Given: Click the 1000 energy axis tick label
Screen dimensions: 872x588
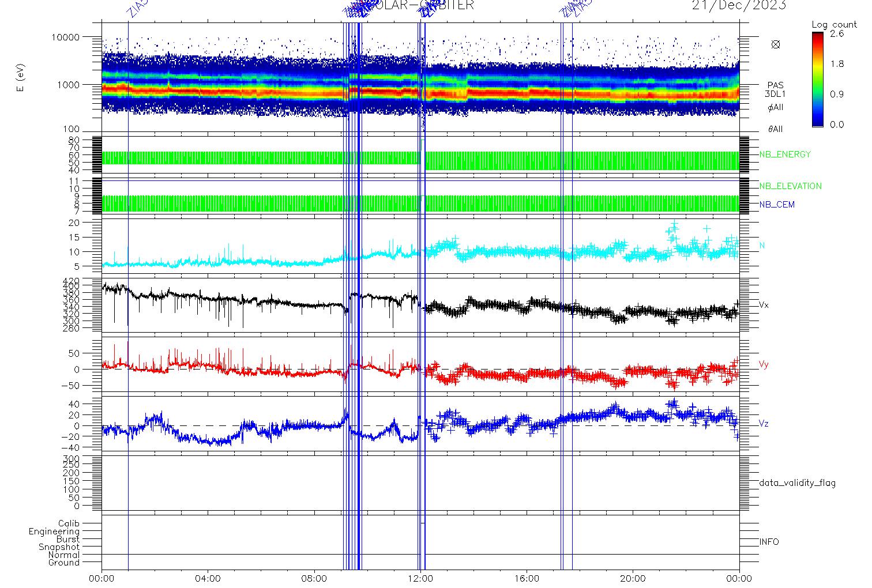Looking at the screenshot, I should pyautogui.click(x=70, y=85).
